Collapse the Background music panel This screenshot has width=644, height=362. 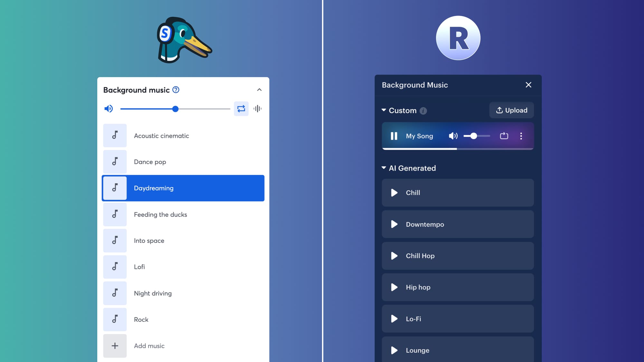(259, 90)
